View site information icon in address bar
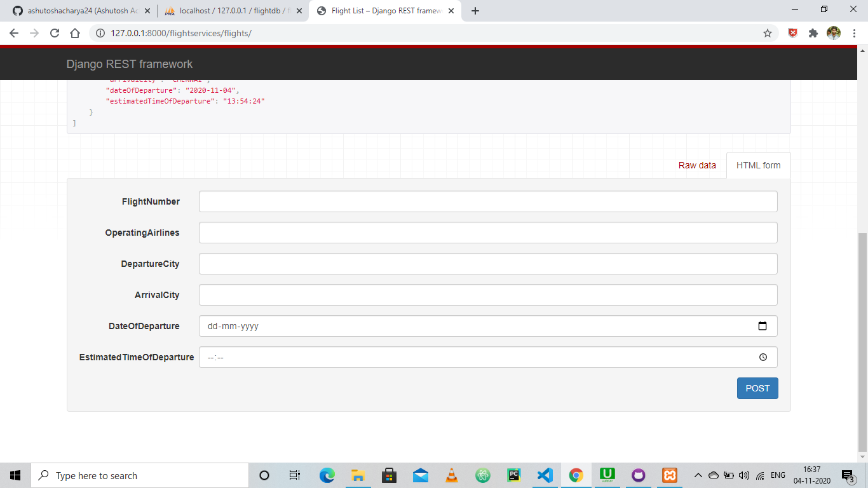868x488 pixels. (x=100, y=33)
